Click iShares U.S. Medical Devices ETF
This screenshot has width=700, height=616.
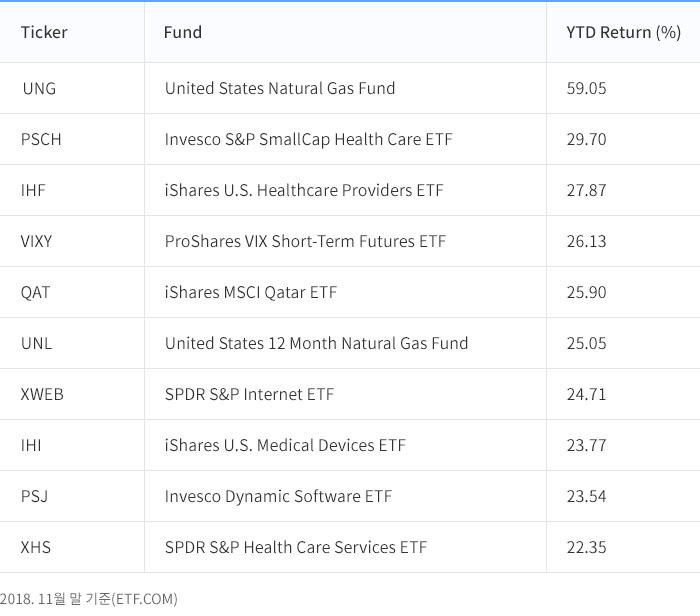(285, 445)
